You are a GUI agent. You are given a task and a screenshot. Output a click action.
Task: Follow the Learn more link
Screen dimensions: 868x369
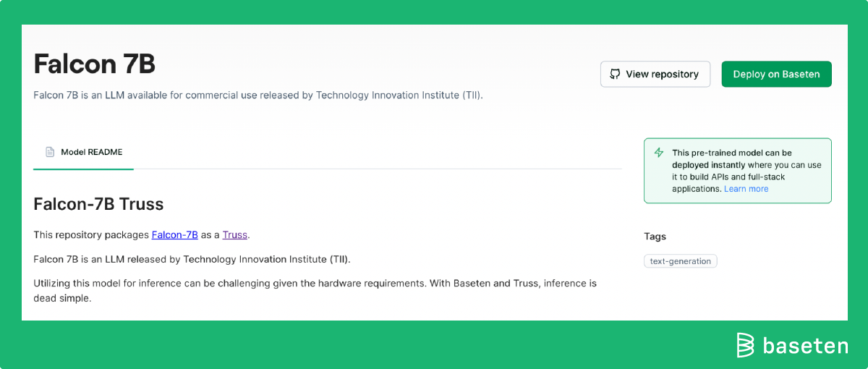pos(746,189)
